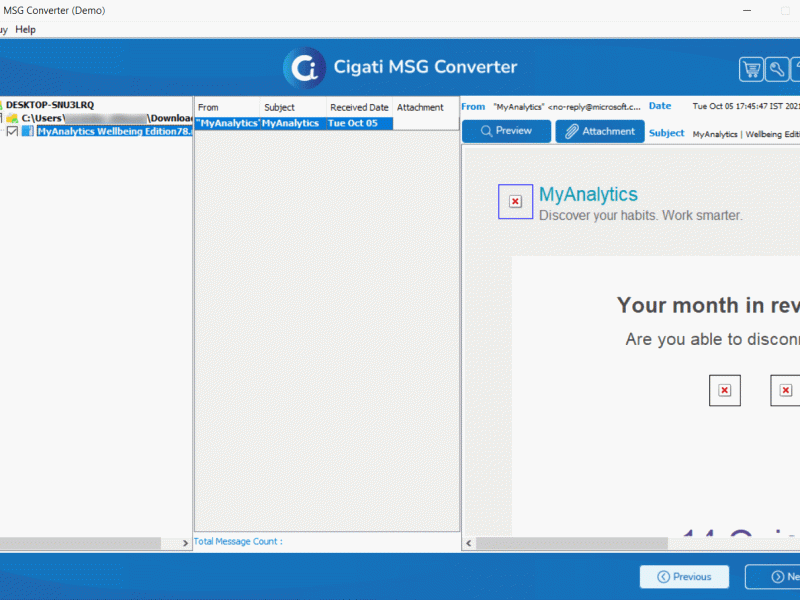Viewport: 800px width, 600px height.
Task: Open the Attachment tab button
Action: 599,131
